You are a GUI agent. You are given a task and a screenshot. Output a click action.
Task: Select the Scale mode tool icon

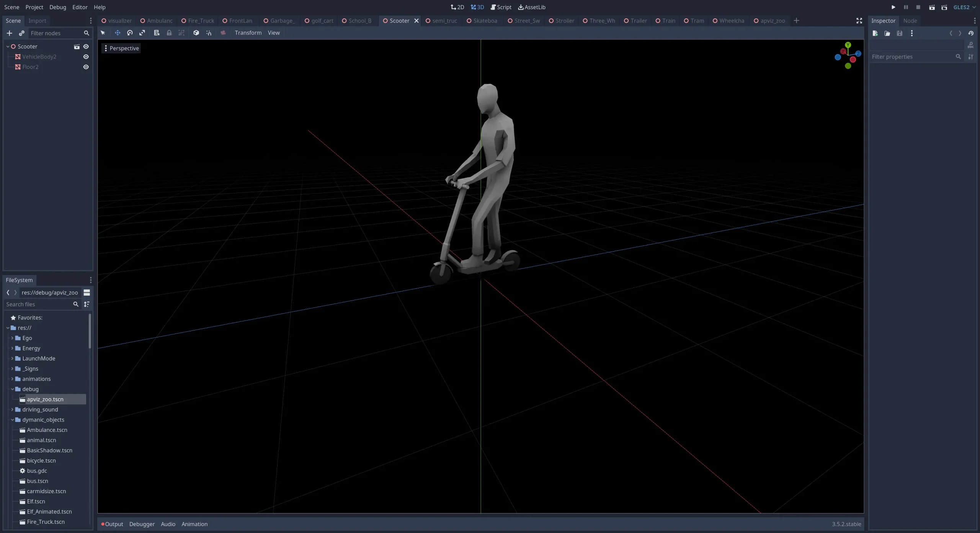pos(142,33)
